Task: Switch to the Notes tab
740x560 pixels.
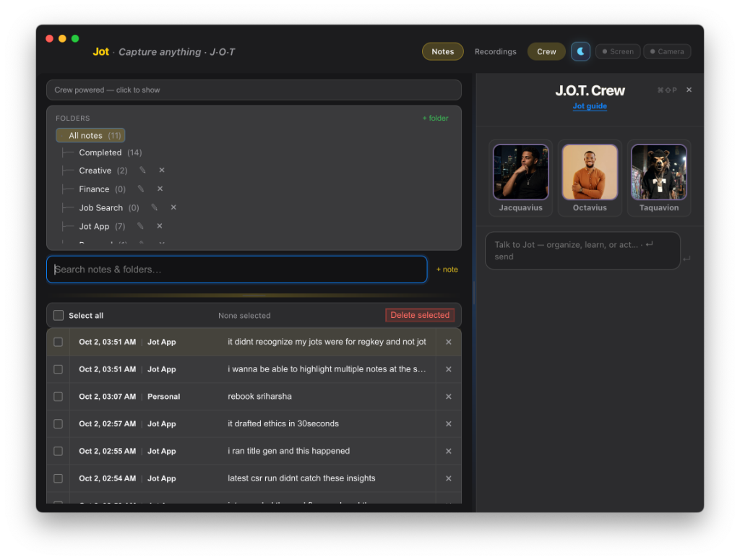Action: pyautogui.click(x=443, y=51)
